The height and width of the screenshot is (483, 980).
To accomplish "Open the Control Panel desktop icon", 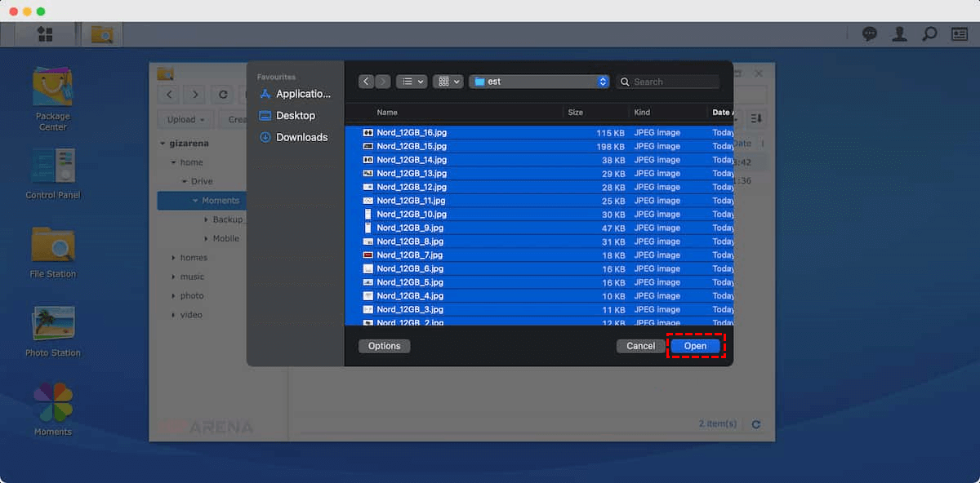I will coord(52,174).
